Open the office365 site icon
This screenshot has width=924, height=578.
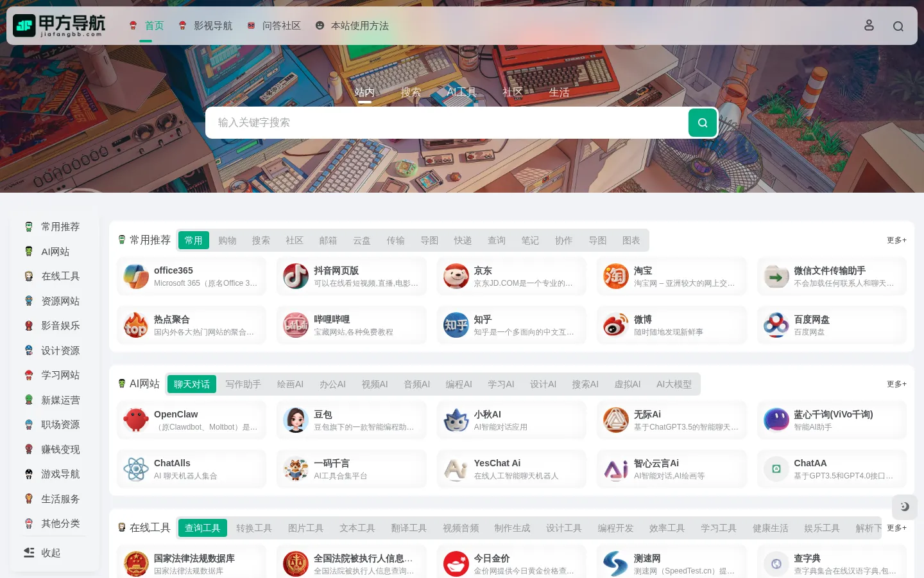[x=136, y=277]
